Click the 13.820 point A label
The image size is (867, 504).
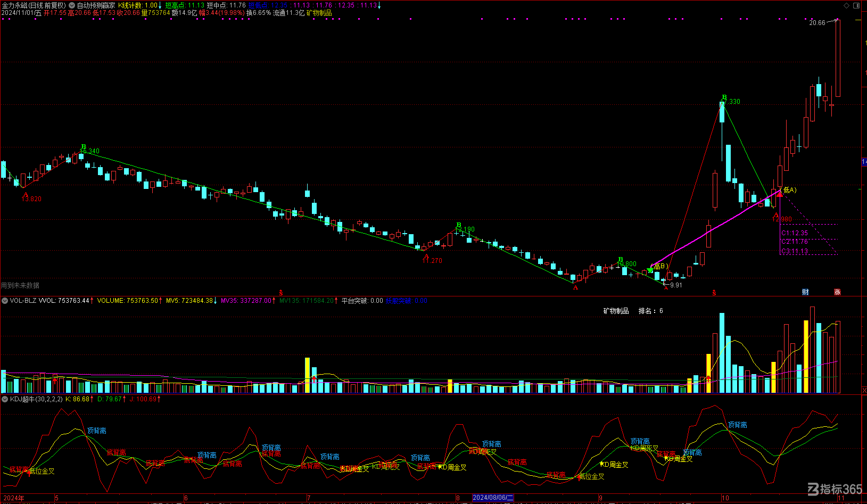click(x=32, y=199)
